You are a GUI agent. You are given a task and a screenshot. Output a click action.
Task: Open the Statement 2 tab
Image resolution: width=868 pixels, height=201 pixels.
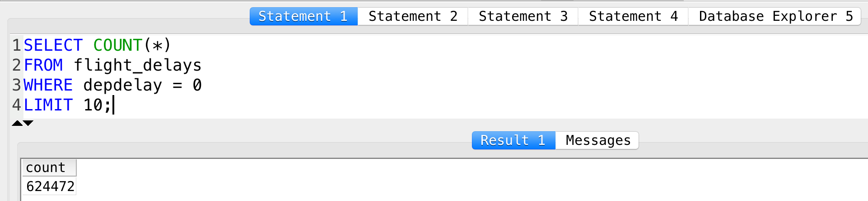coord(413,16)
